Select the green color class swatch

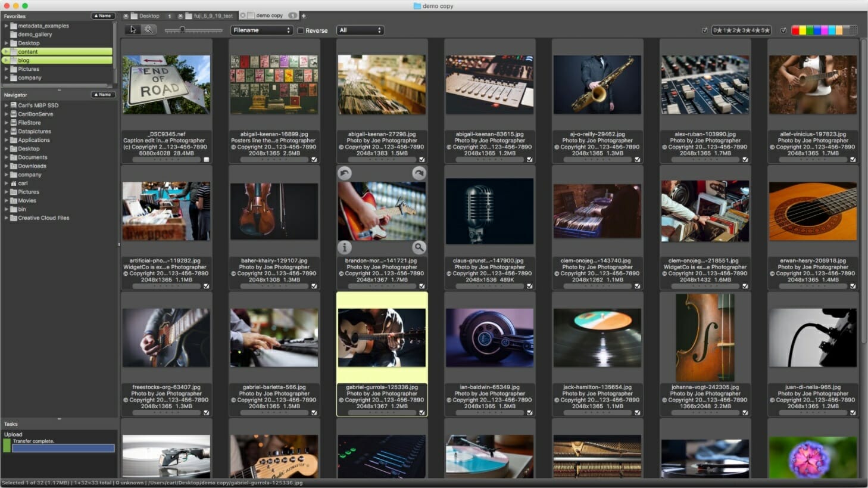[810, 30]
